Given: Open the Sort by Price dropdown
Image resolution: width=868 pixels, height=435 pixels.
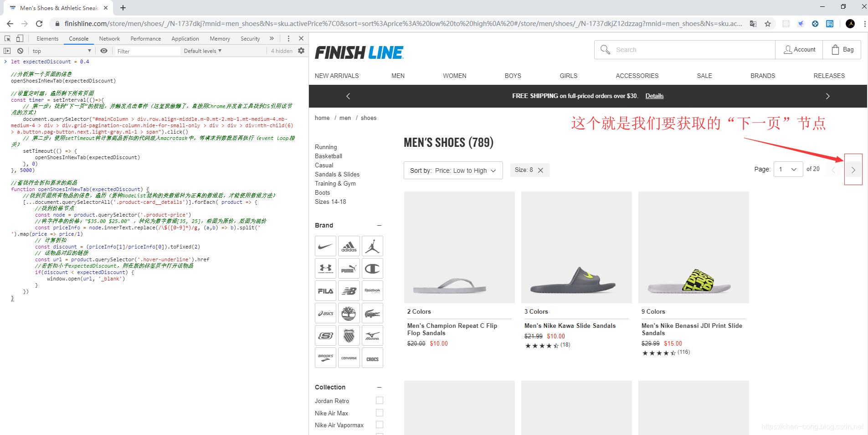Looking at the screenshot, I should click(453, 171).
